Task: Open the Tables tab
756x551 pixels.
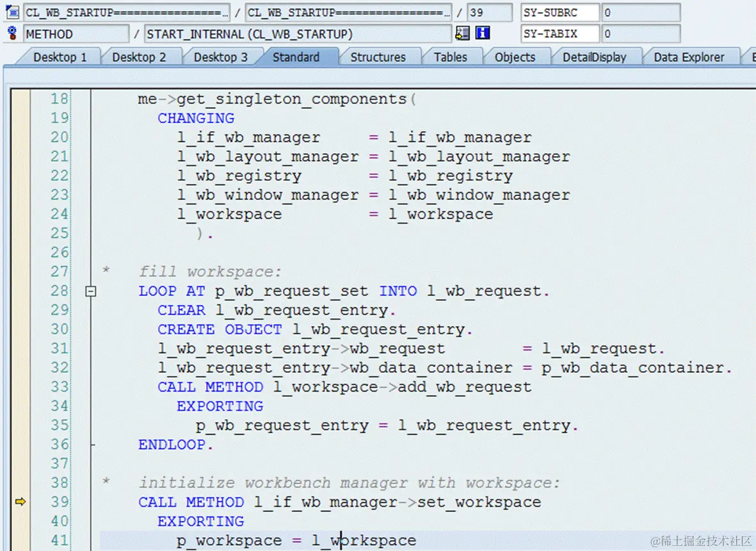Action: point(450,57)
